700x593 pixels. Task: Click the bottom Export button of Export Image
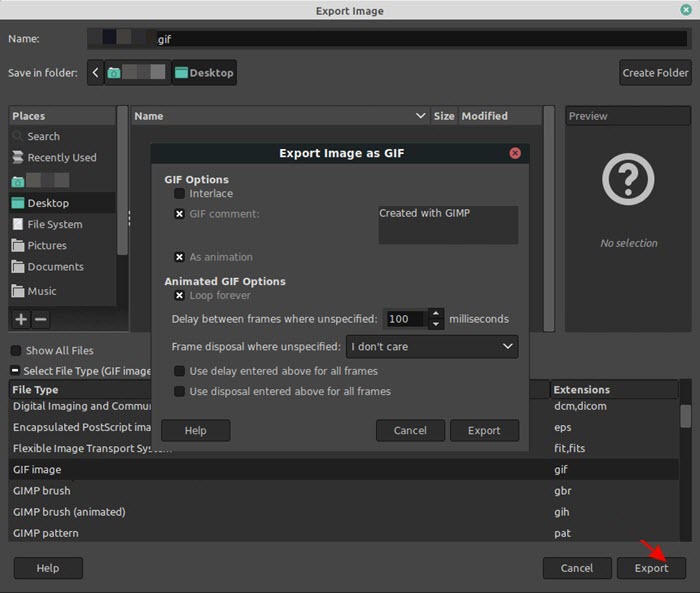coord(651,568)
